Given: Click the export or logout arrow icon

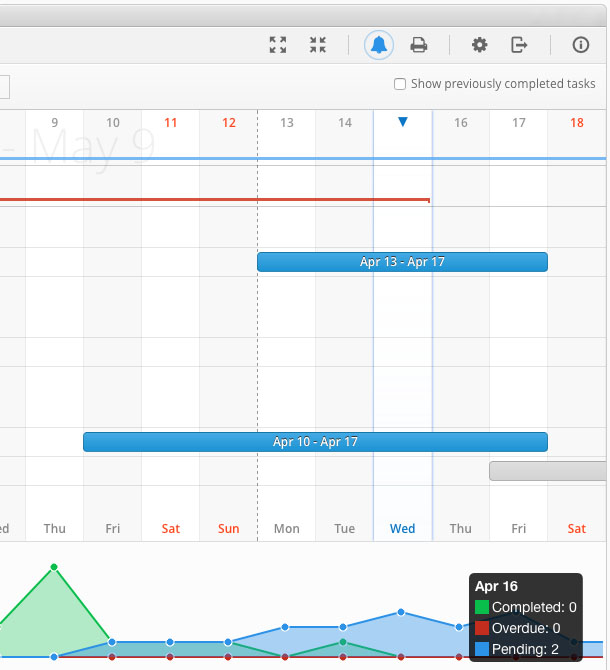Looking at the screenshot, I should [519, 45].
